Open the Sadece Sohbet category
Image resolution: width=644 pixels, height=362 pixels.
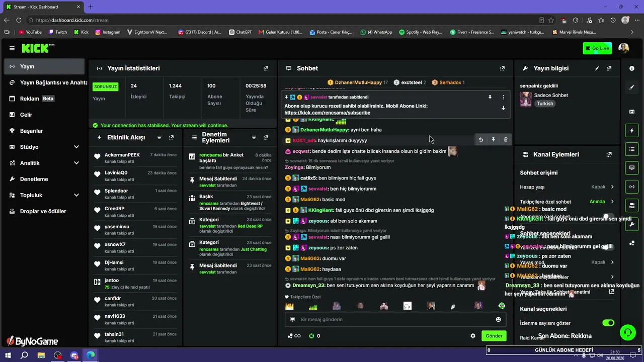tap(551, 95)
